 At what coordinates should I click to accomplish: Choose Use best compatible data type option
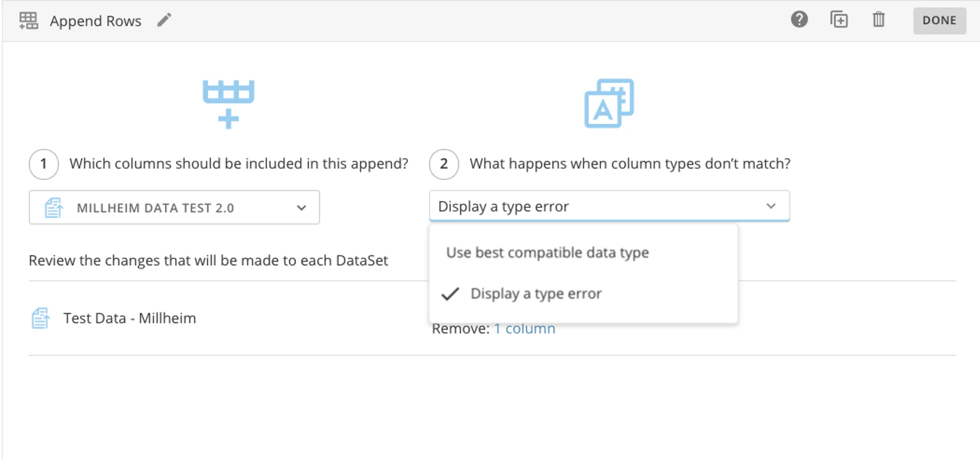click(x=547, y=252)
